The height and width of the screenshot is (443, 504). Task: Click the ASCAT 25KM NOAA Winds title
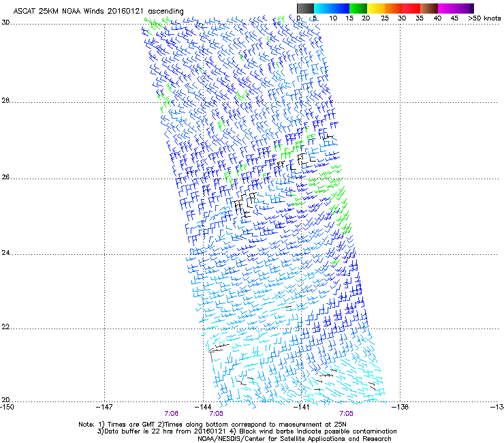click(x=98, y=12)
